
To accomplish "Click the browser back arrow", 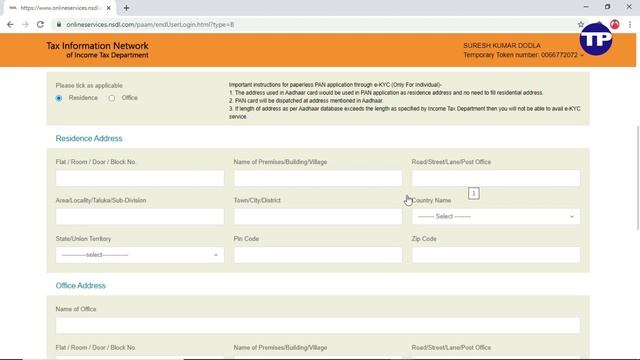I will tap(10, 24).
